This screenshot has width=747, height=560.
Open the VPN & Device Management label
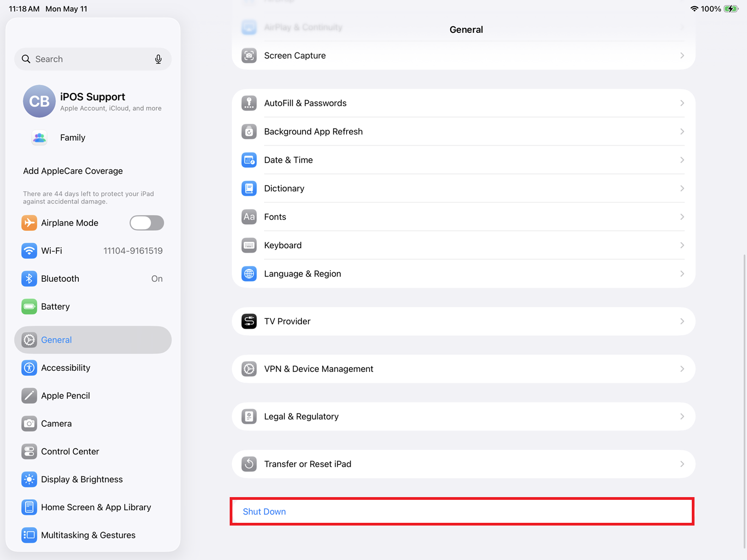tap(319, 369)
